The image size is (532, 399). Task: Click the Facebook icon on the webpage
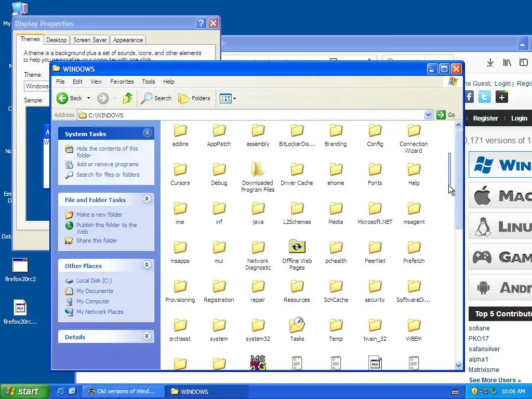coord(469,97)
